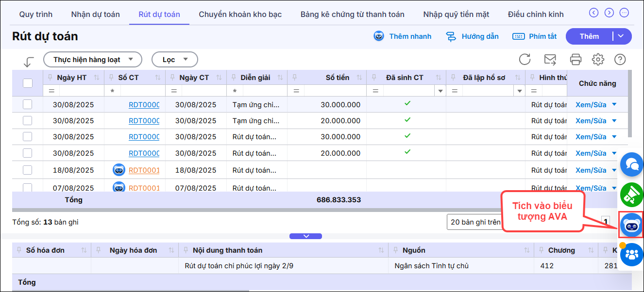Open the AVA assistant robot icon
Viewport: 644px width, 292px height.
(631, 225)
